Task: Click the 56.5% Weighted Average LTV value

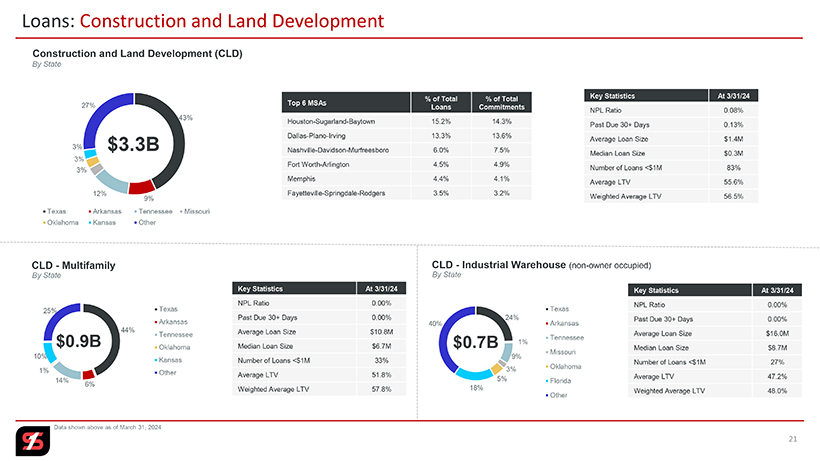Action: 733,197
